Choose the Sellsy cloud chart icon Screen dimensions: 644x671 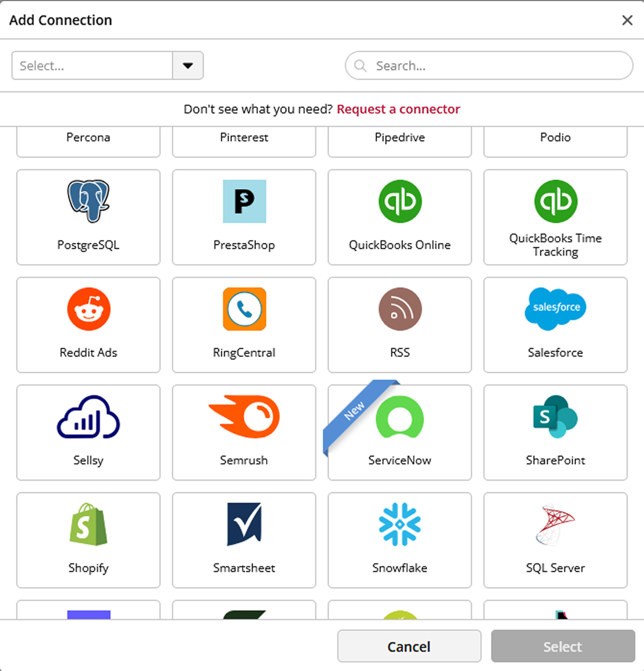coord(88,416)
